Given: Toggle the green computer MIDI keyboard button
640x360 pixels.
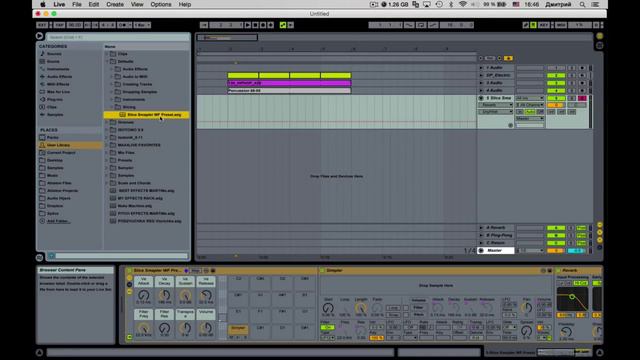Looking at the screenshot, I should point(533,25).
